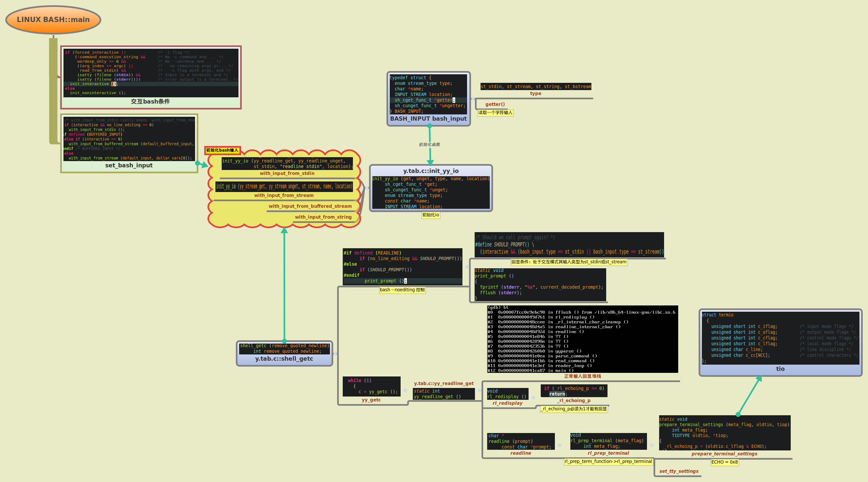The image size is (868, 482).
Task: Collapse the shell_getc node children
Action: [335, 354]
